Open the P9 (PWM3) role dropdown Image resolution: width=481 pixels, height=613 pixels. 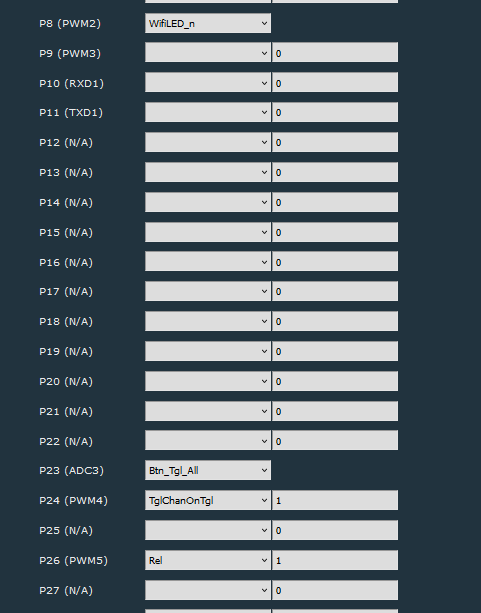[x=208, y=52]
